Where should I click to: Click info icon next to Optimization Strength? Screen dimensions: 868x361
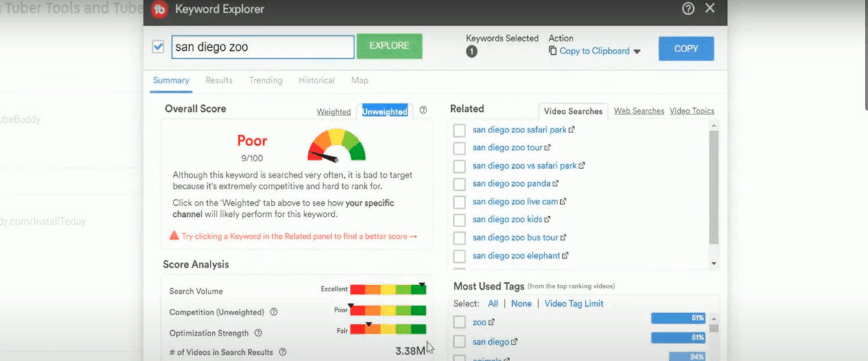[x=258, y=334]
